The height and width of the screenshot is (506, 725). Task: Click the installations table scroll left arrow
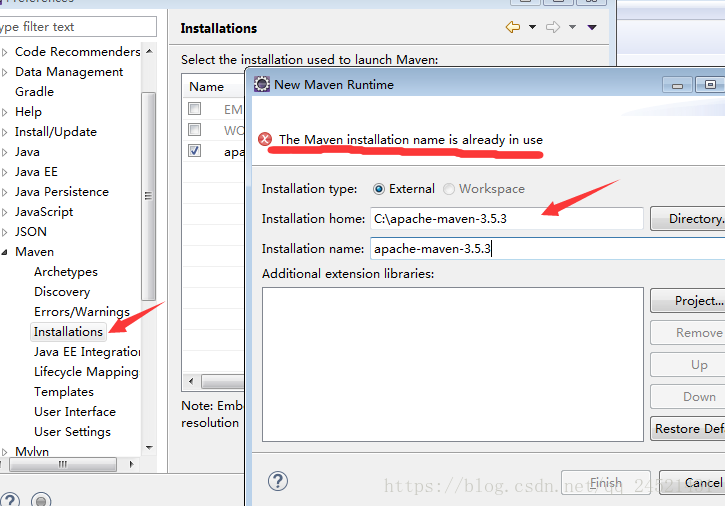coord(191,382)
